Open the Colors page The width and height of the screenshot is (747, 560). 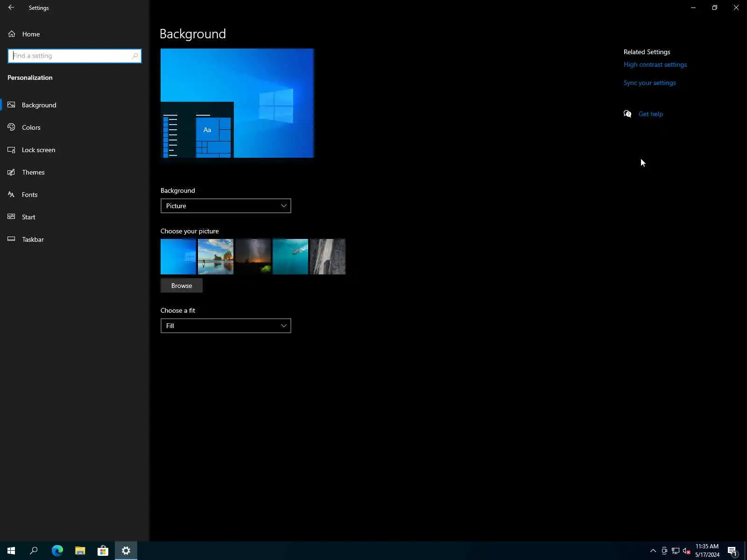[x=75, y=127]
